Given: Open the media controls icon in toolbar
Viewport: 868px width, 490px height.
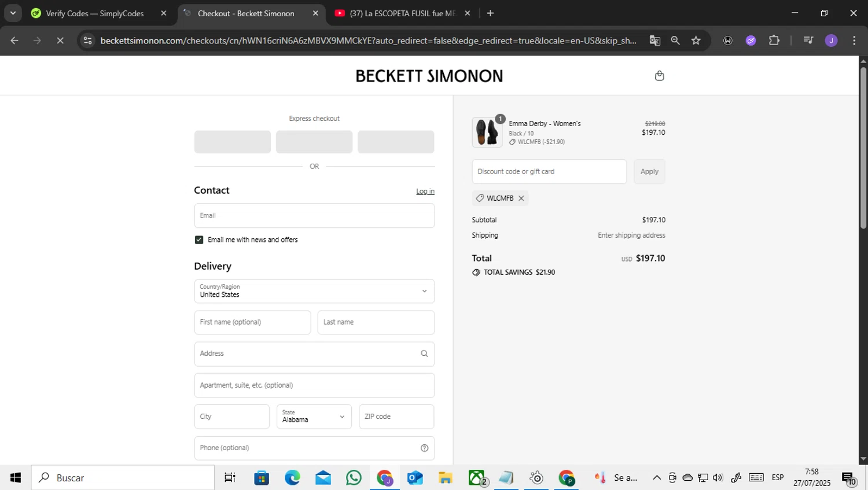Looking at the screenshot, I should (x=808, y=40).
